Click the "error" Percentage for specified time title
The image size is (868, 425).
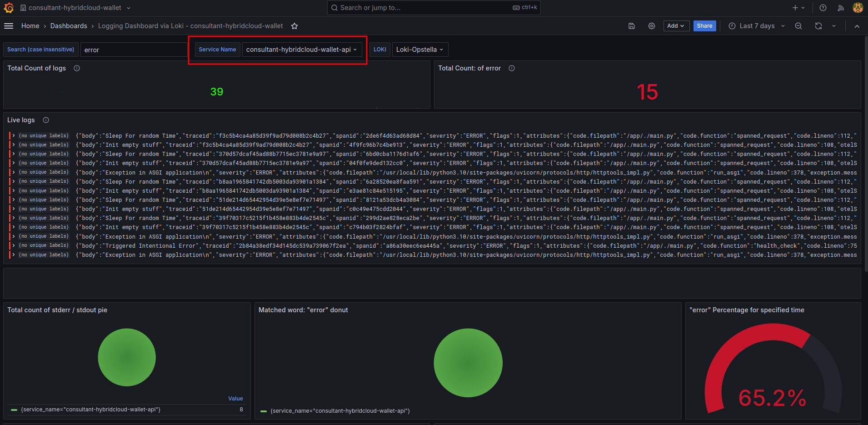pyautogui.click(x=747, y=310)
